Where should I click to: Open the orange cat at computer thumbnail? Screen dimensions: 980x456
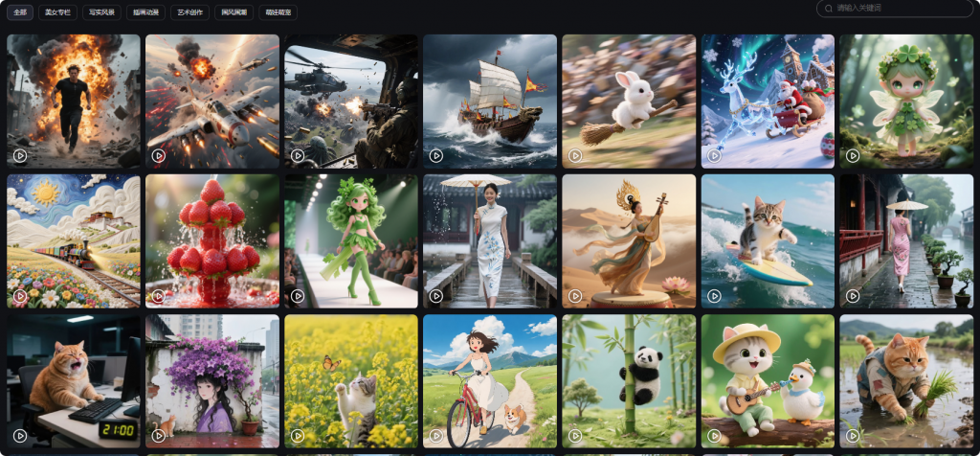tap(74, 380)
